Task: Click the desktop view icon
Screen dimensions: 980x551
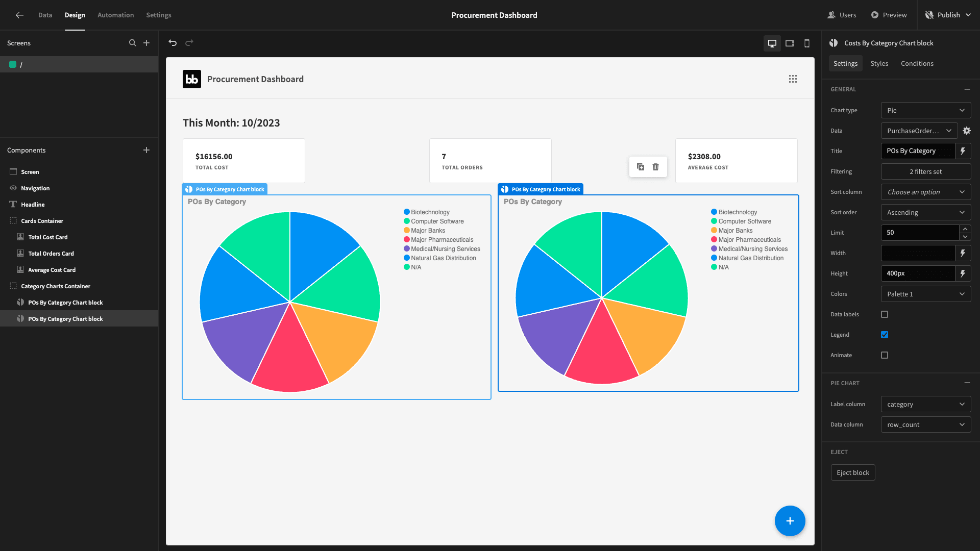Action: 772,43
